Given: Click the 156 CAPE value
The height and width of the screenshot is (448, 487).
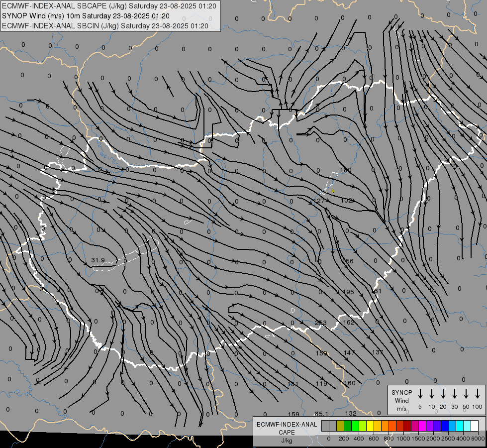Looking at the screenshot, I should pos(348,261).
